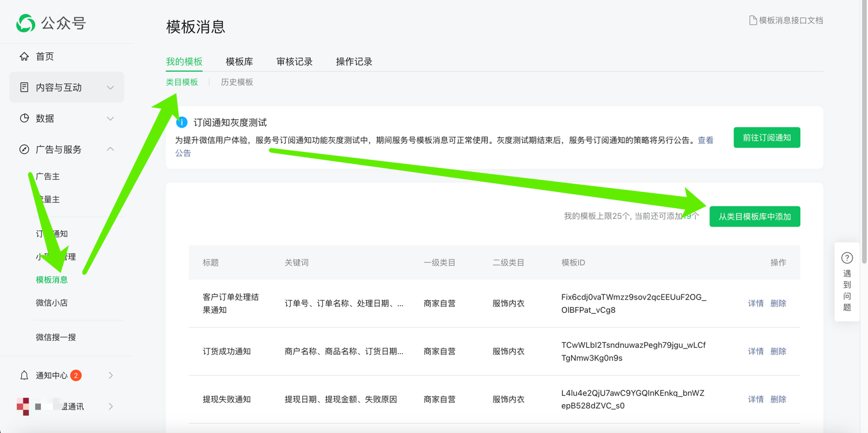
Task: Click the 遇到问题 question mark icon
Action: coord(847,258)
